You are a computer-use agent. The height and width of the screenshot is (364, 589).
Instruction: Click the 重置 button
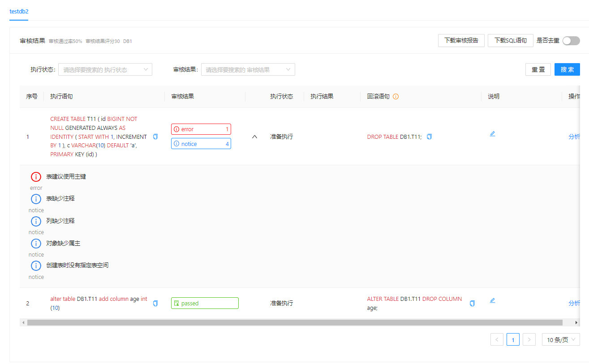(x=538, y=69)
